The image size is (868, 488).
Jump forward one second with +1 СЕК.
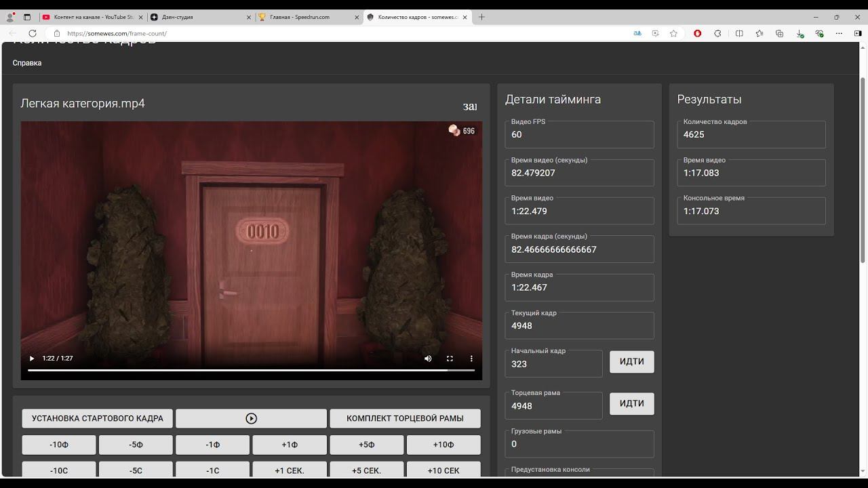tap(290, 470)
